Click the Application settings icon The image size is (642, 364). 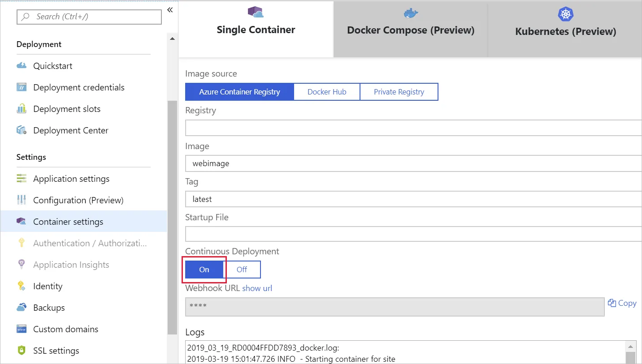point(22,179)
